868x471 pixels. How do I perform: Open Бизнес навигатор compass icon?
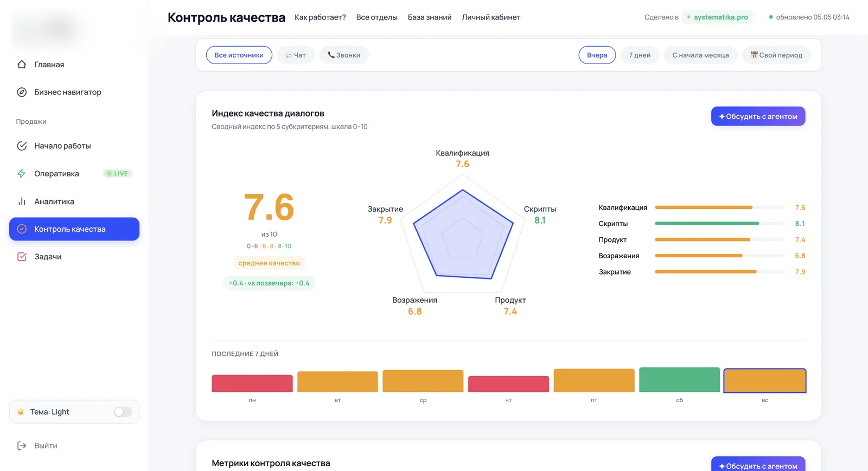(x=22, y=92)
